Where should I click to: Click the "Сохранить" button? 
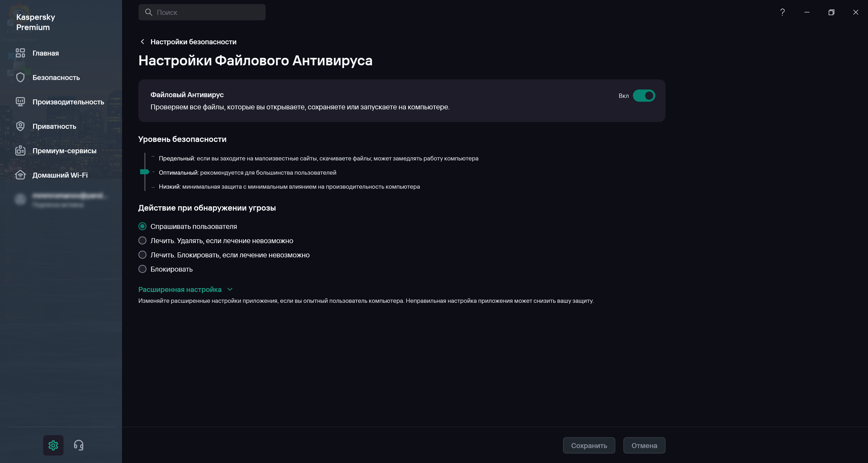(589, 446)
